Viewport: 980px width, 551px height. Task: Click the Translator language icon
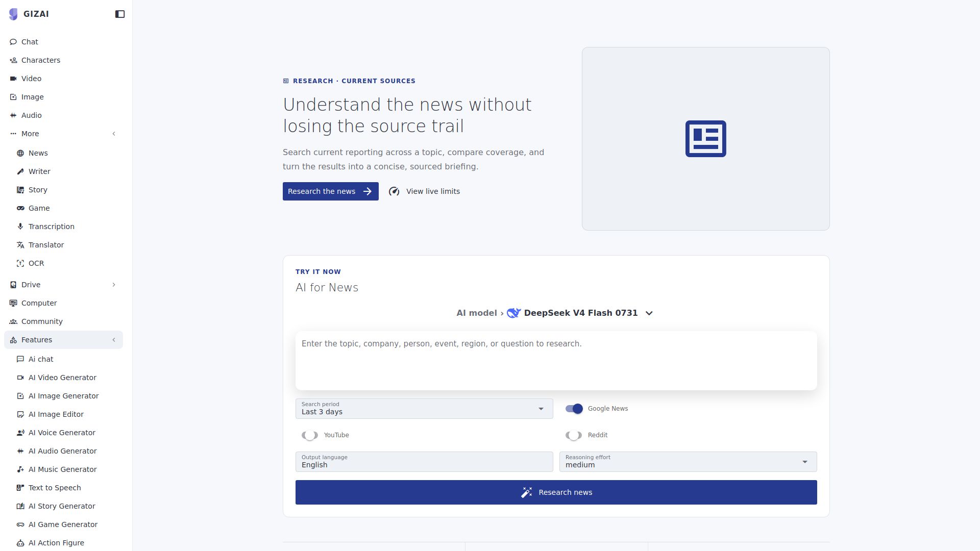(20, 245)
